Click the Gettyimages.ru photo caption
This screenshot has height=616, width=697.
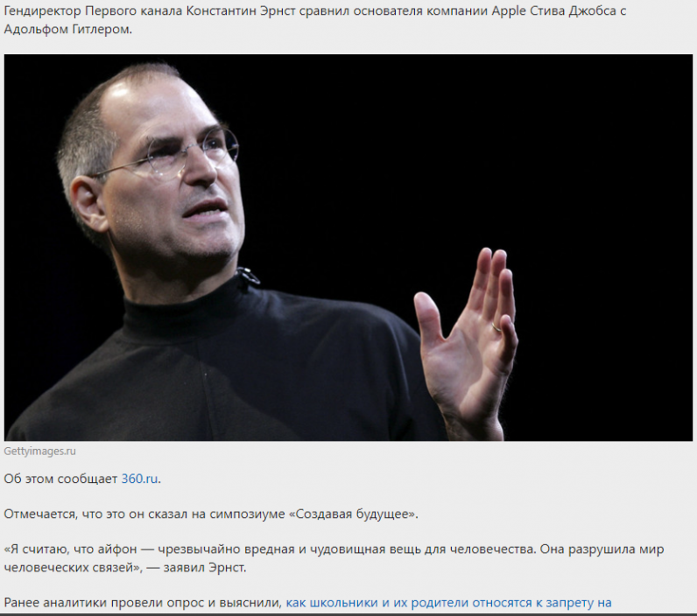pyautogui.click(x=40, y=451)
